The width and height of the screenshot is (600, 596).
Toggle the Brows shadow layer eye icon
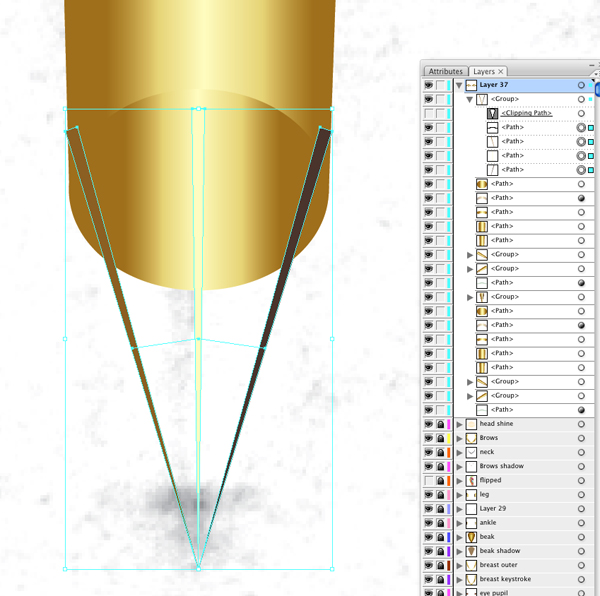click(429, 466)
